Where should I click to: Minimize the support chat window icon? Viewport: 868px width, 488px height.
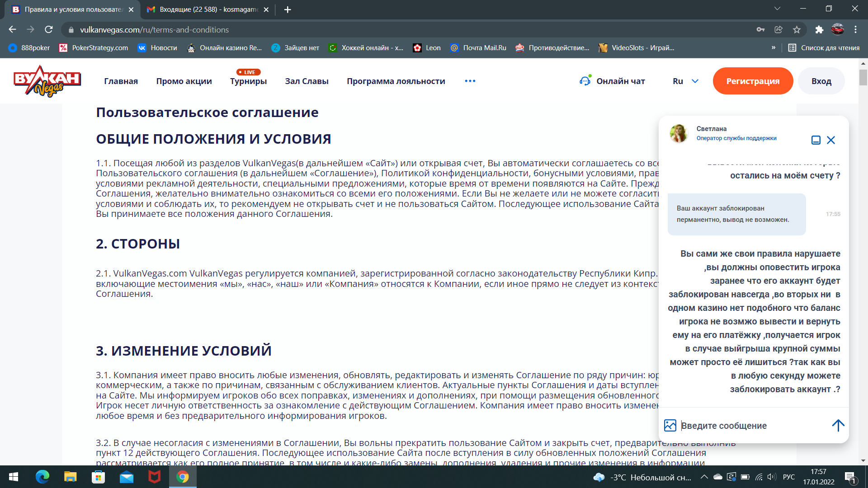pyautogui.click(x=816, y=140)
